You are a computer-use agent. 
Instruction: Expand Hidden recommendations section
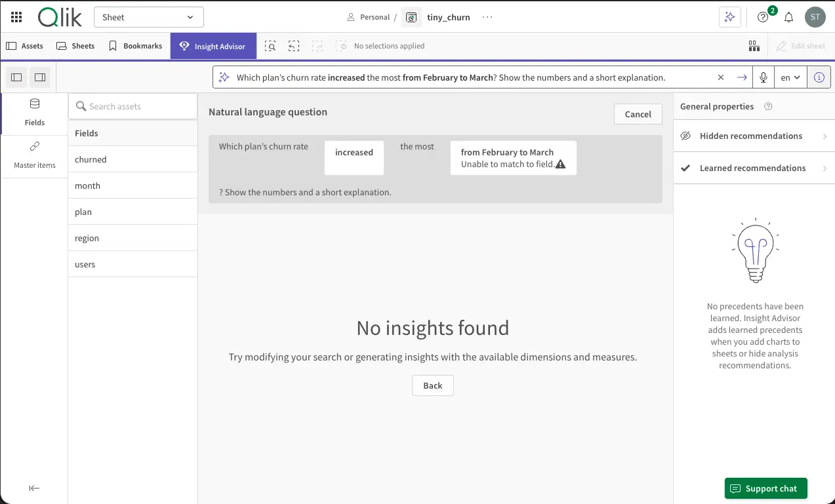753,136
